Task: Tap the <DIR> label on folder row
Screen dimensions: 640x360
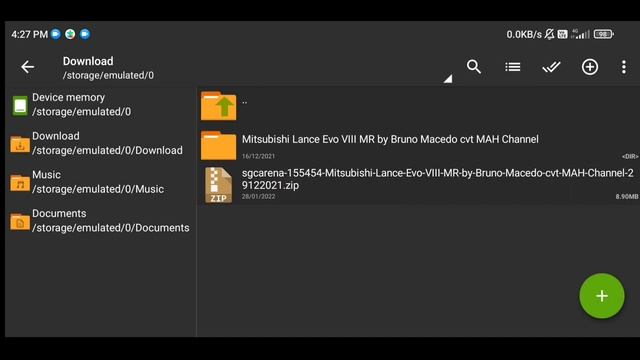Action: (x=630, y=156)
